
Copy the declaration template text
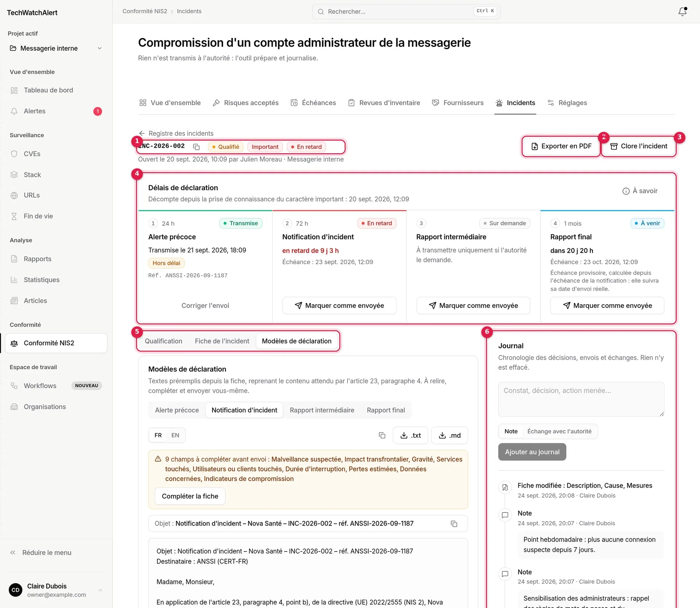382,435
